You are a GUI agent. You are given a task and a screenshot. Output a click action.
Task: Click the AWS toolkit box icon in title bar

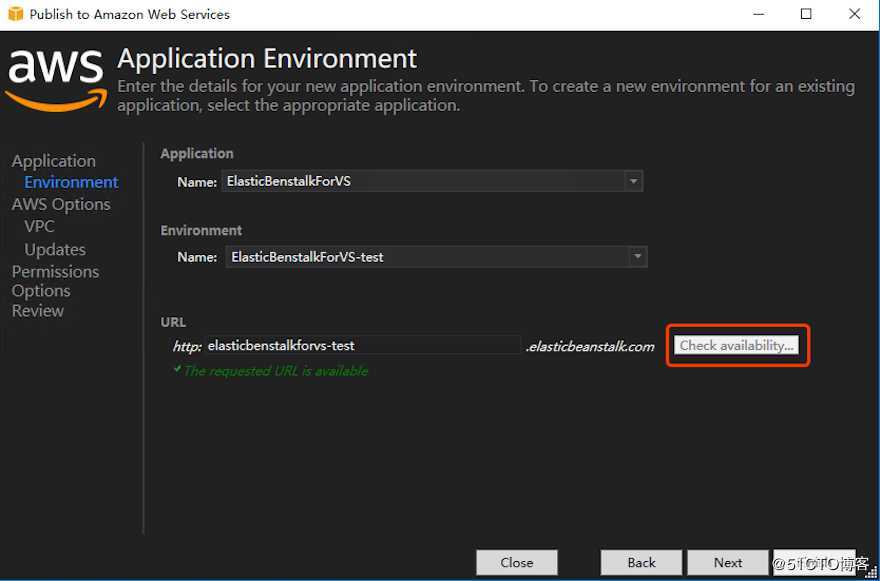pos(14,14)
